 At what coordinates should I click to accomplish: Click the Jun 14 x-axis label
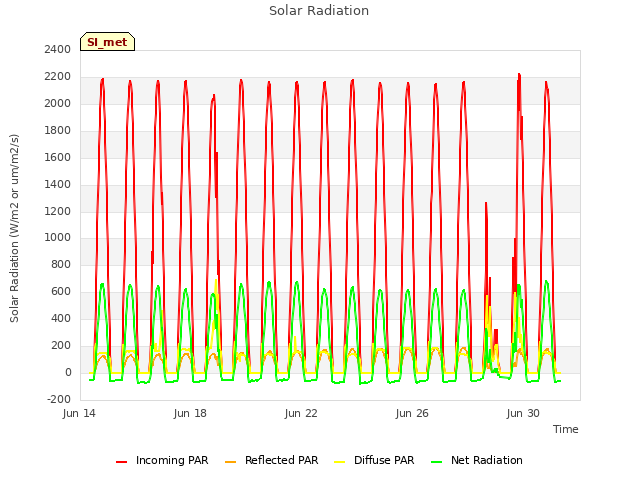click(x=79, y=413)
